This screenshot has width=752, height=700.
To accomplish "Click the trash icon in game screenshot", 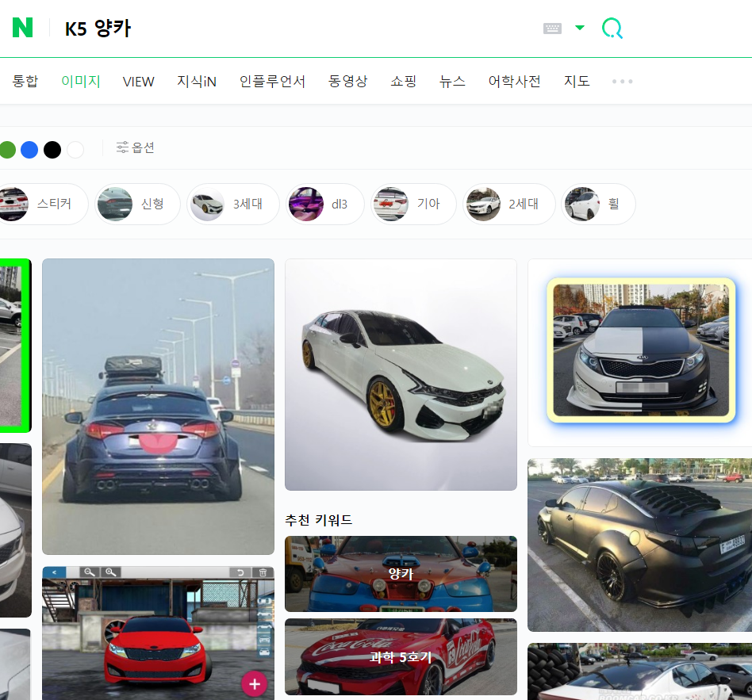I will pyautogui.click(x=263, y=572).
